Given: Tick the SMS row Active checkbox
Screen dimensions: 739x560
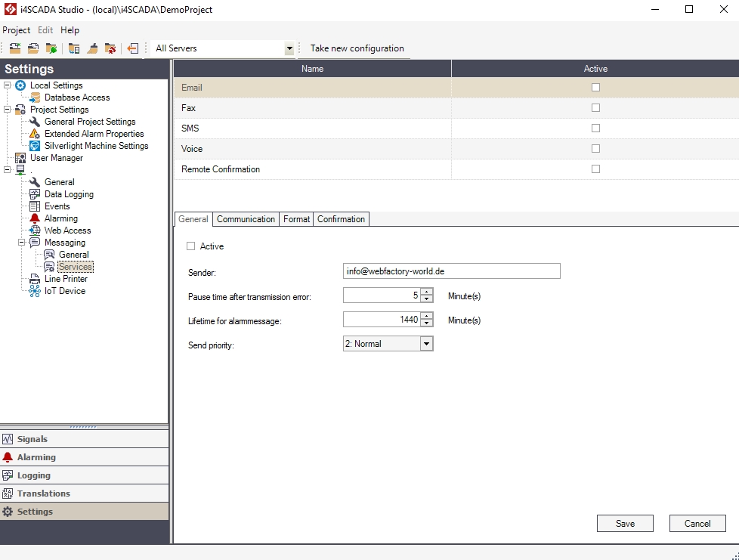Looking at the screenshot, I should pyautogui.click(x=595, y=128).
